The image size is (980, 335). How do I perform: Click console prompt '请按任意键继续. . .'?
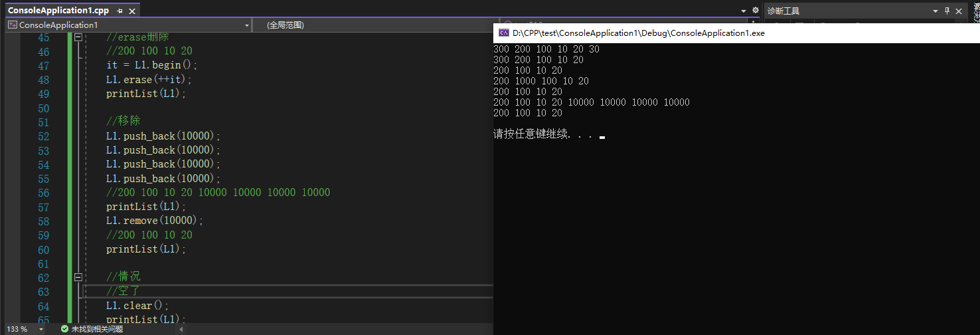543,134
